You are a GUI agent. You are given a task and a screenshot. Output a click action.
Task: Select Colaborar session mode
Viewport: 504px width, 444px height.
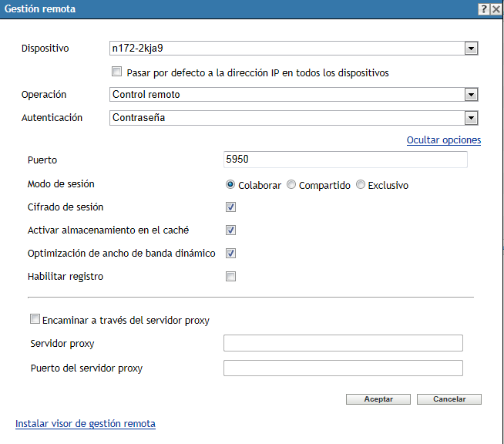click(x=230, y=185)
